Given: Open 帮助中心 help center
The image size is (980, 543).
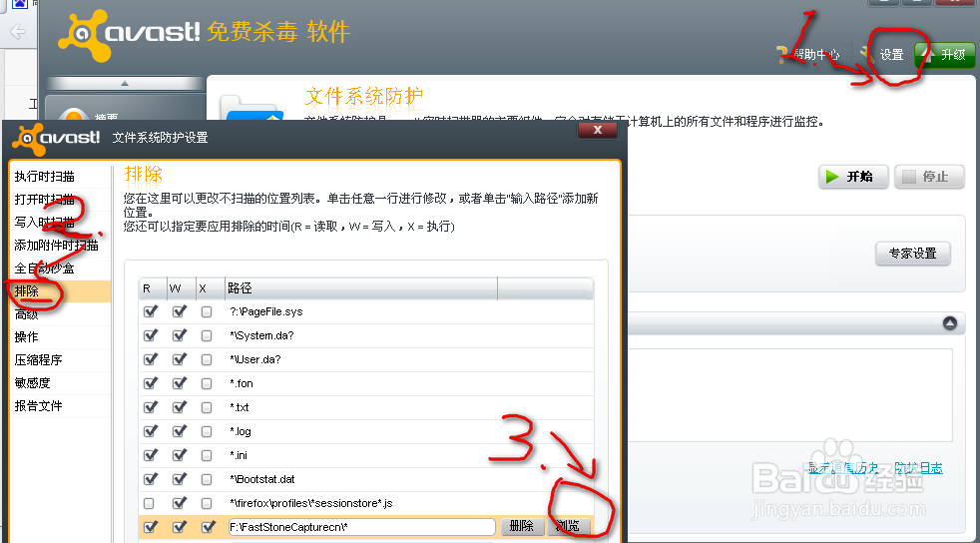Looking at the screenshot, I should (808, 55).
